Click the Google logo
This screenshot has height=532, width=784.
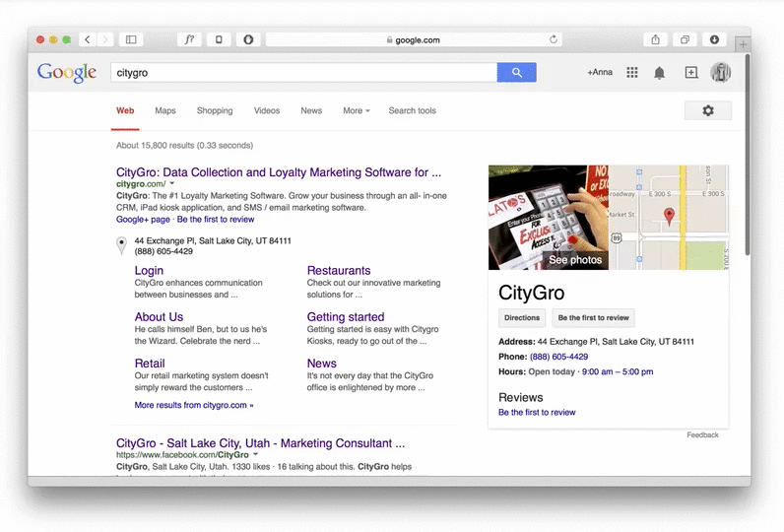(67, 73)
